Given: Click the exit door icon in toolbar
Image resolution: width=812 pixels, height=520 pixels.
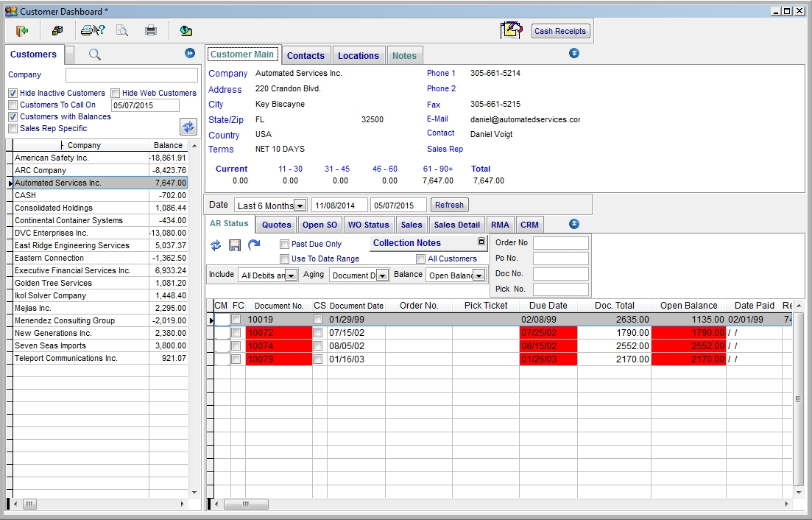Looking at the screenshot, I should pos(22,30).
